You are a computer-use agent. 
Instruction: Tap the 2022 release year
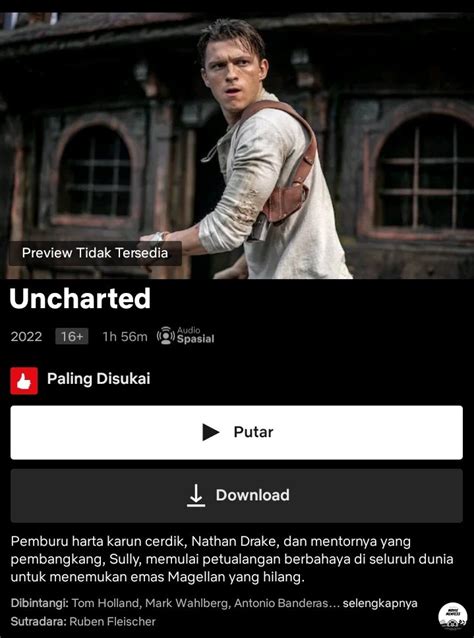[26, 337]
